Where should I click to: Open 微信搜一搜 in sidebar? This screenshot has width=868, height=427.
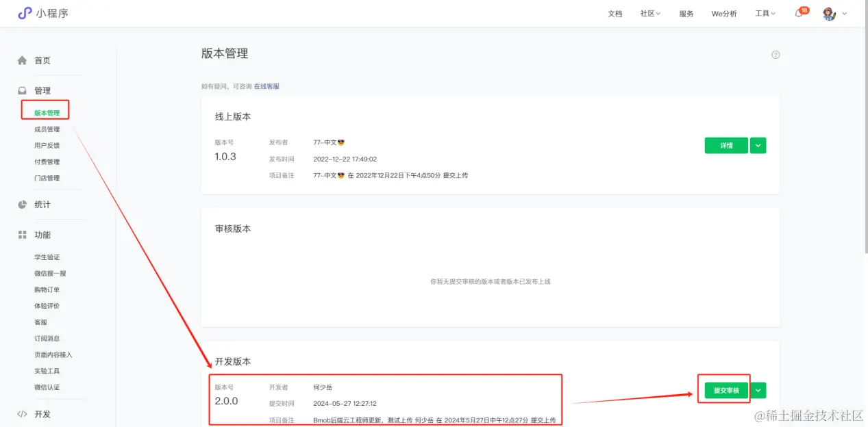coord(50,274)
